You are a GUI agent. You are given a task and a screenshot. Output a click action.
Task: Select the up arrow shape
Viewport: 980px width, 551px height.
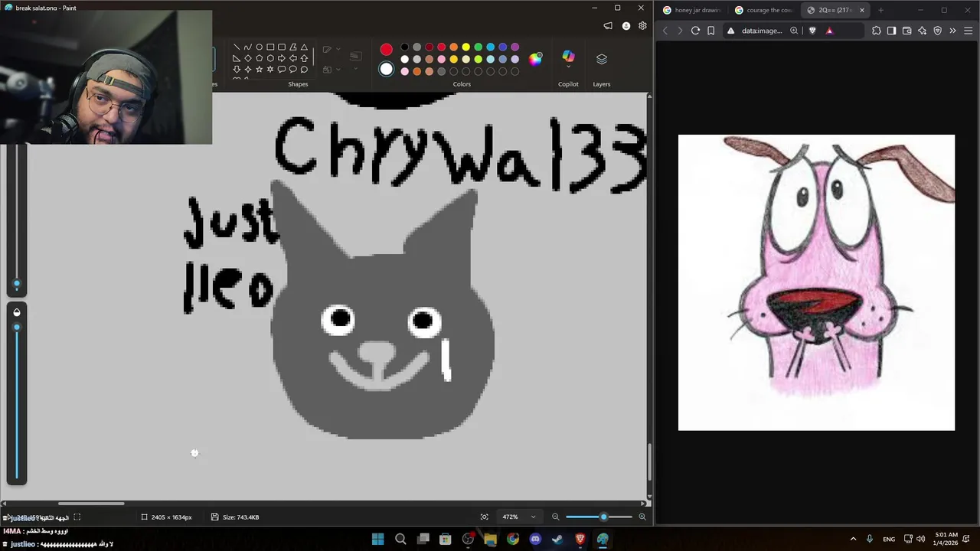point(304,58)
